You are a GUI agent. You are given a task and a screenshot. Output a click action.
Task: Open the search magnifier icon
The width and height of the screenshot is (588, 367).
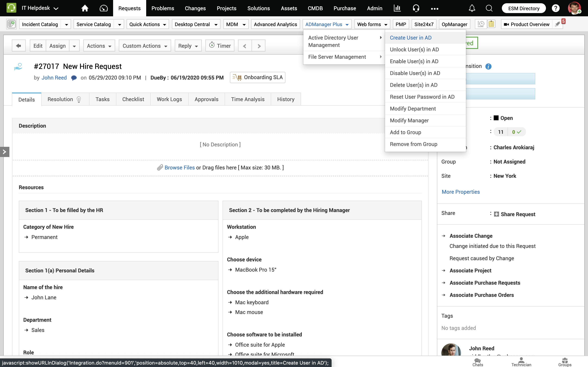(489, 8)
